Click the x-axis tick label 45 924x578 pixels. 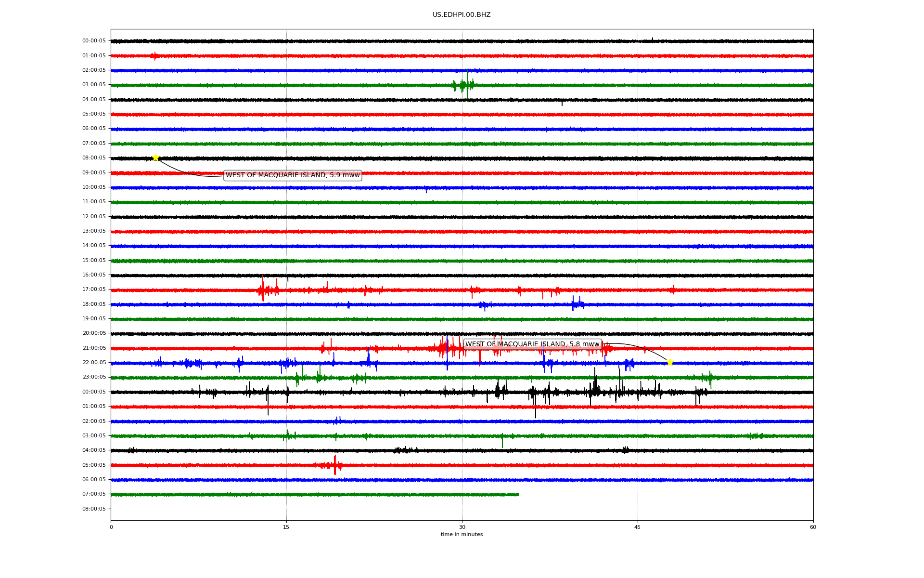[x=638, y=527]
